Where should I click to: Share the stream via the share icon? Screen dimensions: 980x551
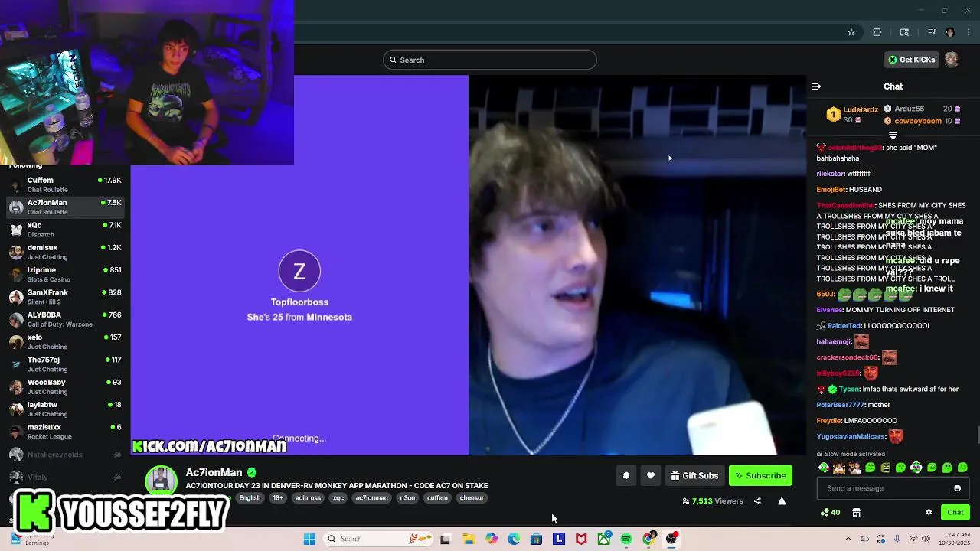[757, 501]
